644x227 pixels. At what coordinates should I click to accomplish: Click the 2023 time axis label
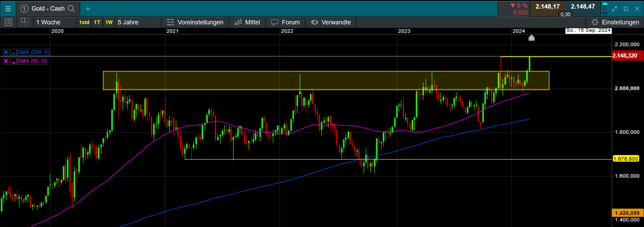point(404,31)
